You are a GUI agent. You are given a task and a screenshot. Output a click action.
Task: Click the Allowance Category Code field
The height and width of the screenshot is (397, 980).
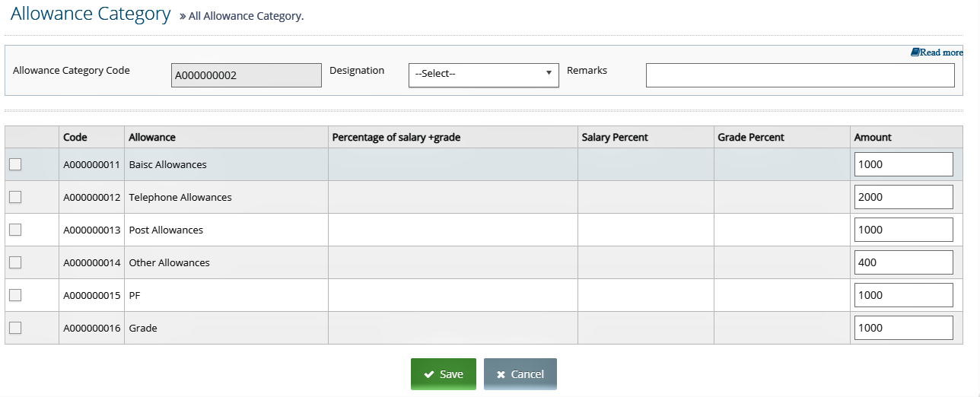247,75
